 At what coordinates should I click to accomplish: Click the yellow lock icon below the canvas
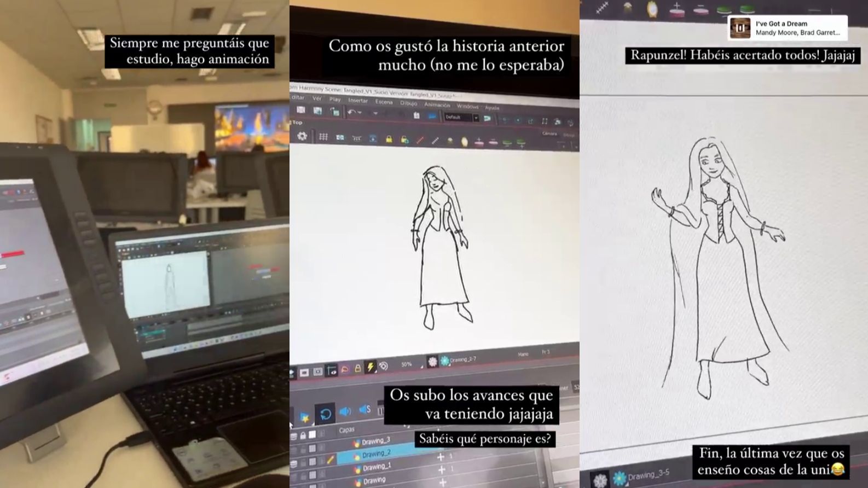coord(358,368)
